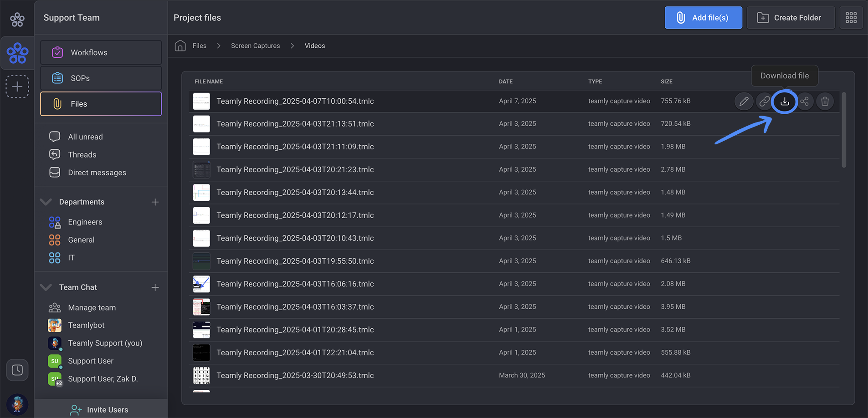
Task: Open thumbnail of 2025-04-01T22:21:04 recording
Action: click(201, 352)
